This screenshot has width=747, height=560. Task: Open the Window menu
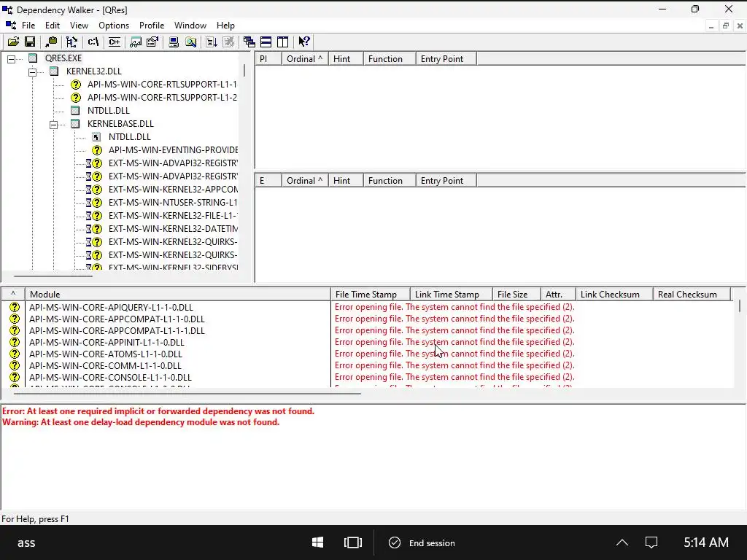pyautogui.click(x=190, y=26)
